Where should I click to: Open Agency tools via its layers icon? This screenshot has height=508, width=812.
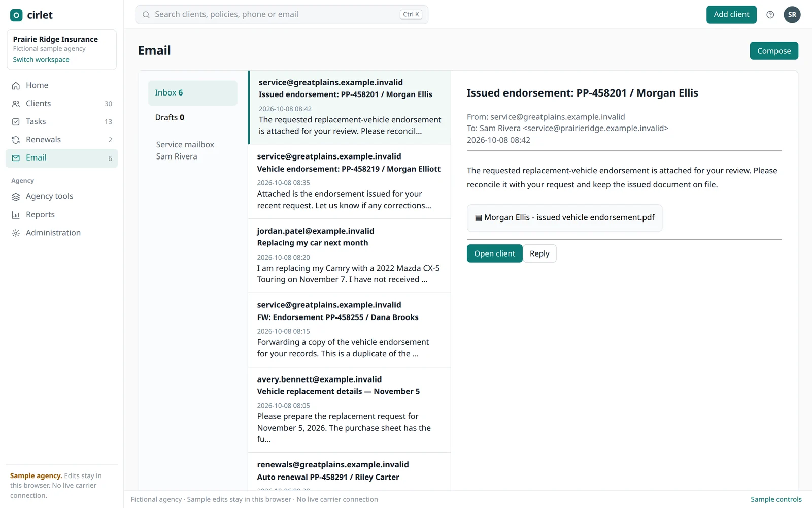16,197
